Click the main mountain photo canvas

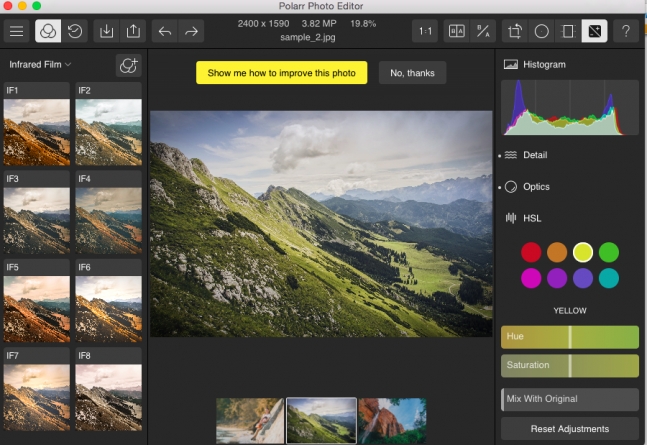coord(321,224)
